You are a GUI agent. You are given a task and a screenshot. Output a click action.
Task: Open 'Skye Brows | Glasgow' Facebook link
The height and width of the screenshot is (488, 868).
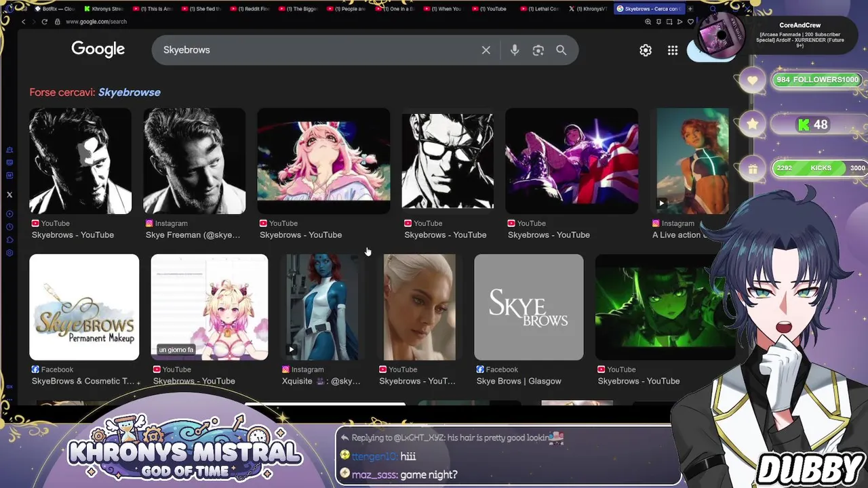(519, 381)
